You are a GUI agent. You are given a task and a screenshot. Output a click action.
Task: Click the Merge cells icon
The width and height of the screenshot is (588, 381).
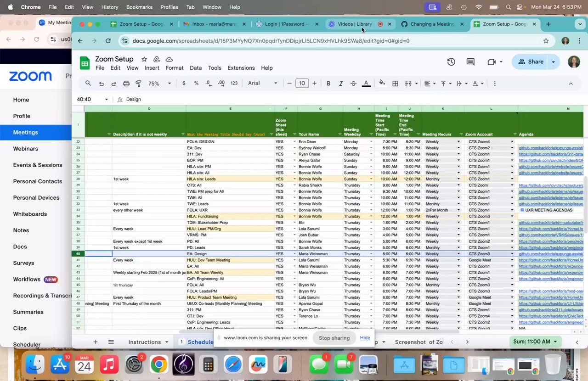[408, 84]
